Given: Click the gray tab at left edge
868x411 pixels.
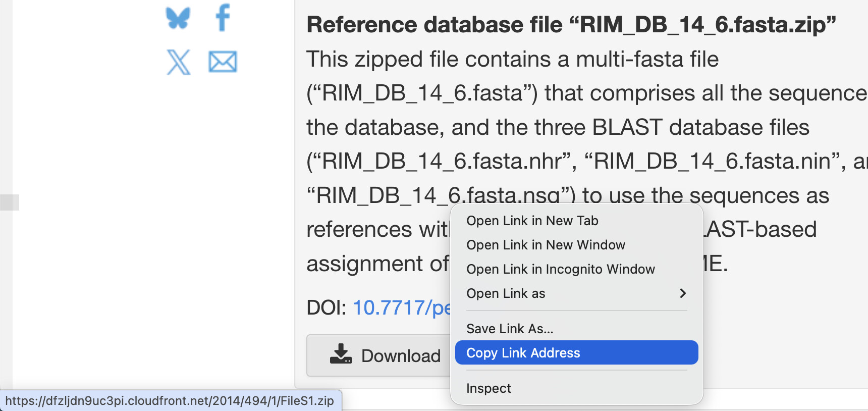Looking at the screenshot, I should pos(10,202).
